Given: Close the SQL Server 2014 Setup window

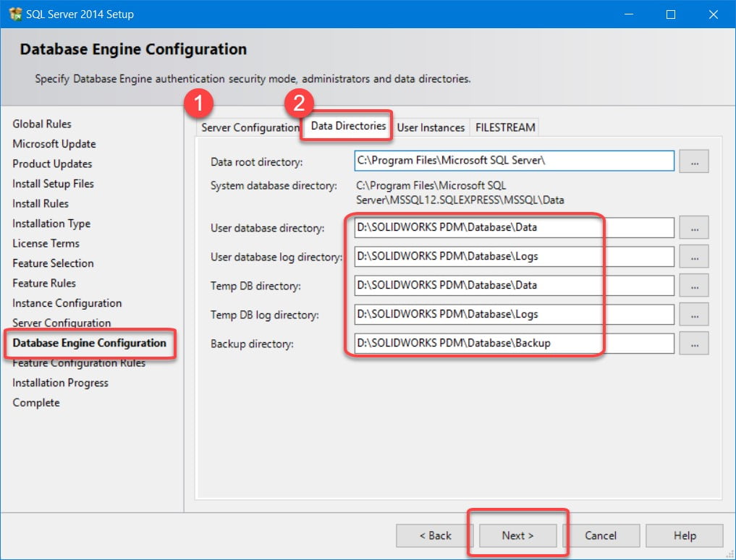Looking at the screenshot, I should coord(714,14).
